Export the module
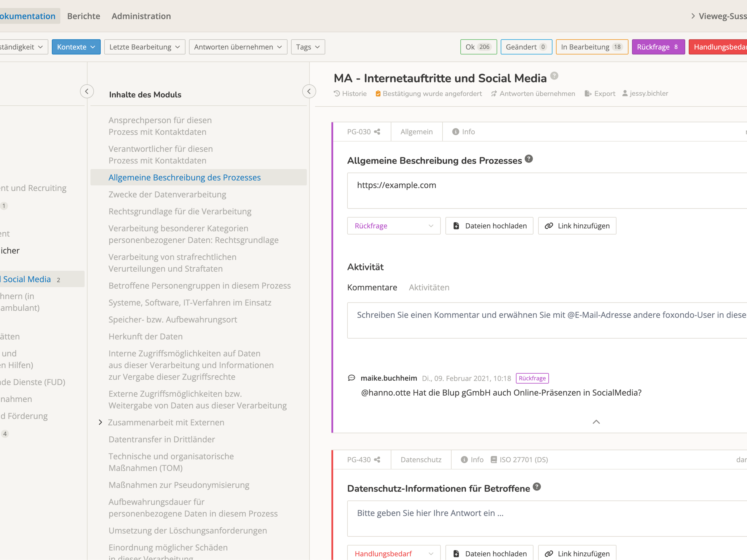Viewport: 747px width, 560px height. tap(600, 94)
